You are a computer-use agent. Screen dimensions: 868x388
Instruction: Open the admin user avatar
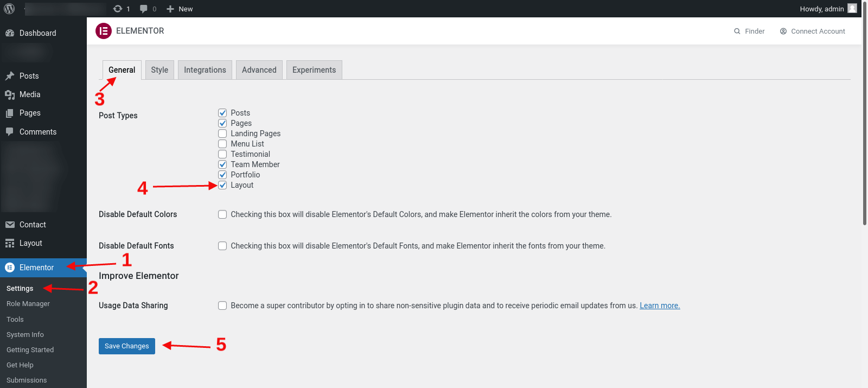pos(852,8)
